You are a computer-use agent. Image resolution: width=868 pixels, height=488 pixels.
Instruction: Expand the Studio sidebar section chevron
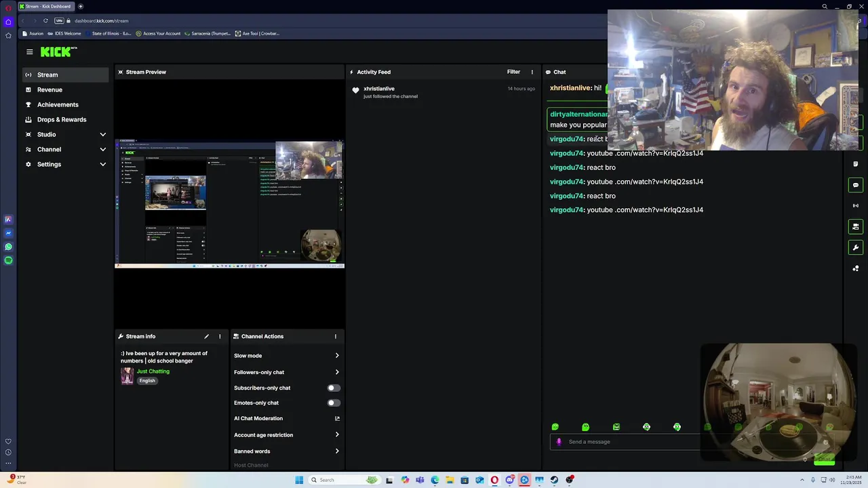point(103,134)
